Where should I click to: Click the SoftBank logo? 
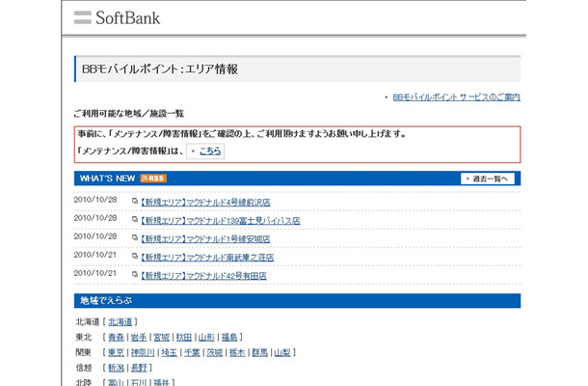tap(117, 17)
